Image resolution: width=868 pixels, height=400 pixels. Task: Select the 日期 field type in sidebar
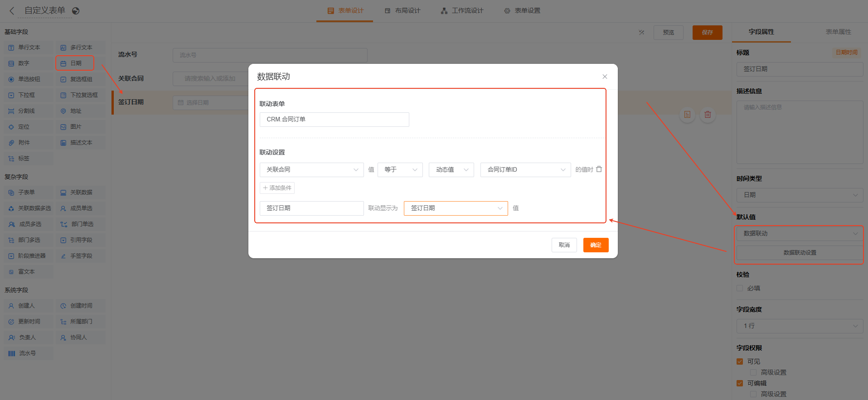75,63
